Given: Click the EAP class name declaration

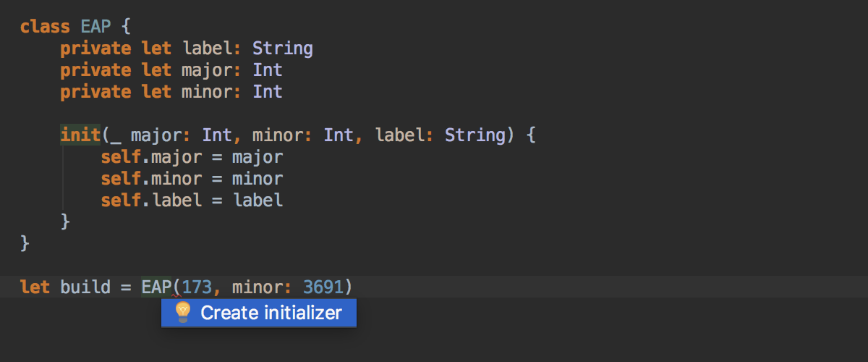Looking at the screenshot, I should click(95, 27).
